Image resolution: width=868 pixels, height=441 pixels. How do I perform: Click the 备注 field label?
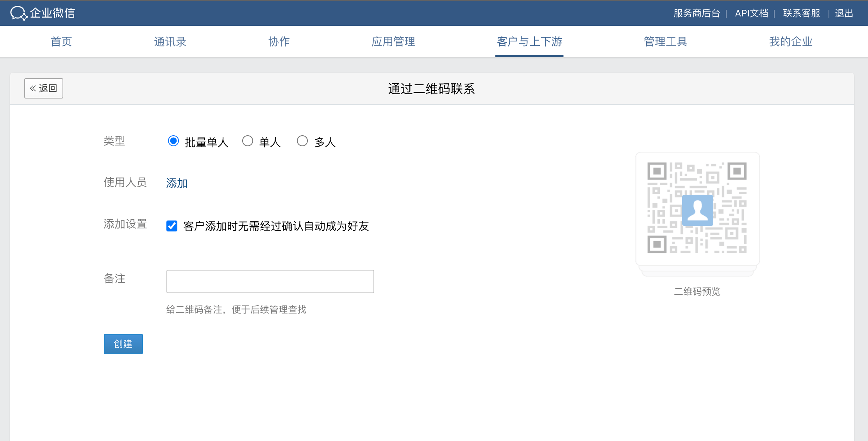(x=114, y=278)
